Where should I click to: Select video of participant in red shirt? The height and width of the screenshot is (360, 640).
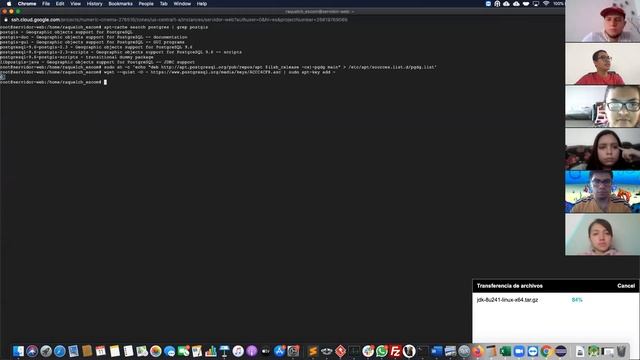coord(602,64)
